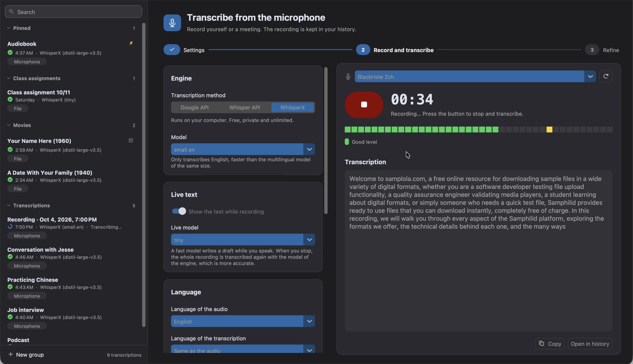Click the Copy button
Screen dimensions: 633x364
550,344
